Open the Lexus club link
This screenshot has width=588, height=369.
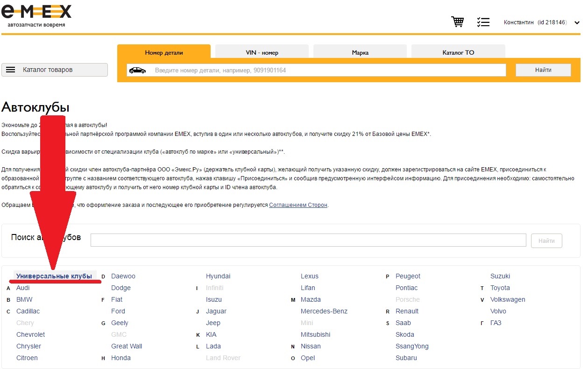tap(310, 276)
